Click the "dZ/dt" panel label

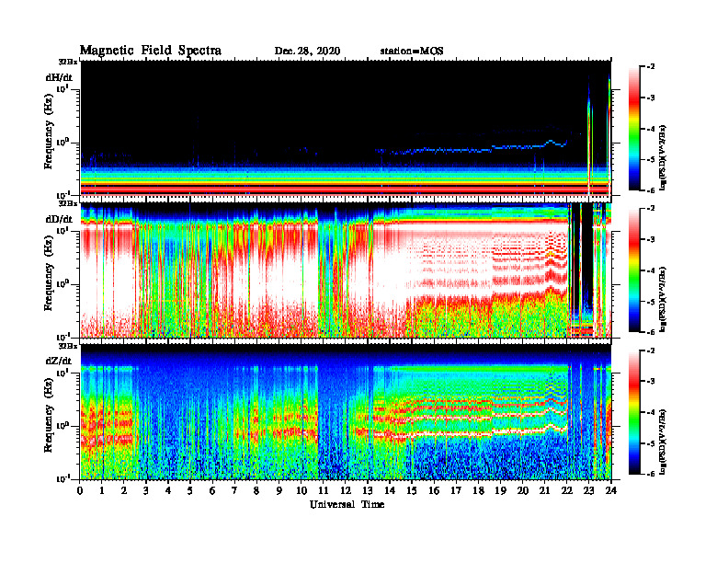click(x=59, y=361)
